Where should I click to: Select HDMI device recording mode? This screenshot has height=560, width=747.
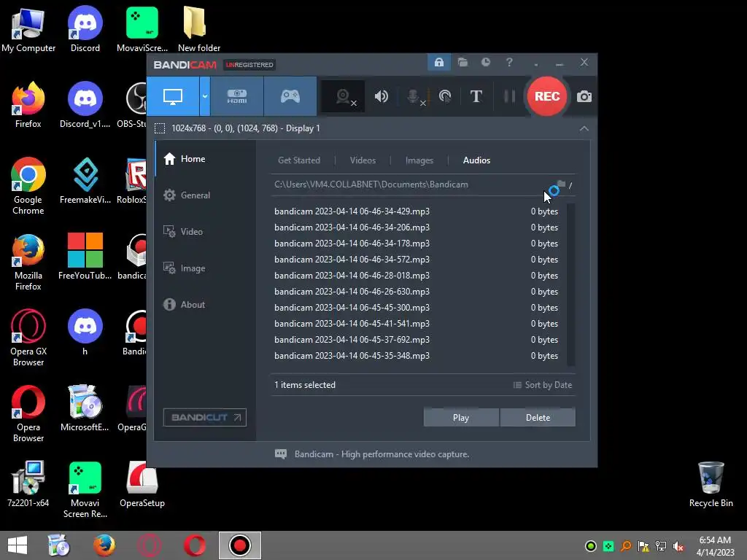tap(237, 96)
